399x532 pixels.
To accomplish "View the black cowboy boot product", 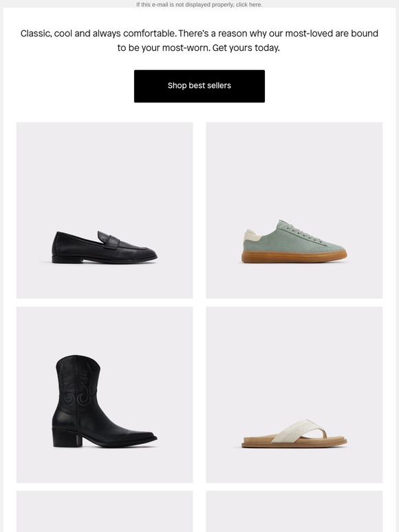I will click(x=105, y=395).
